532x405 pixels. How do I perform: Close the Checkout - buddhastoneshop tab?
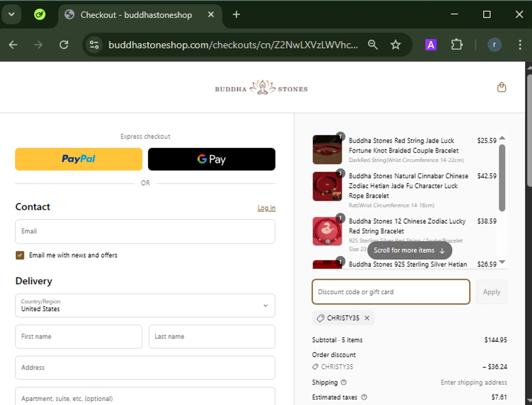211,15
